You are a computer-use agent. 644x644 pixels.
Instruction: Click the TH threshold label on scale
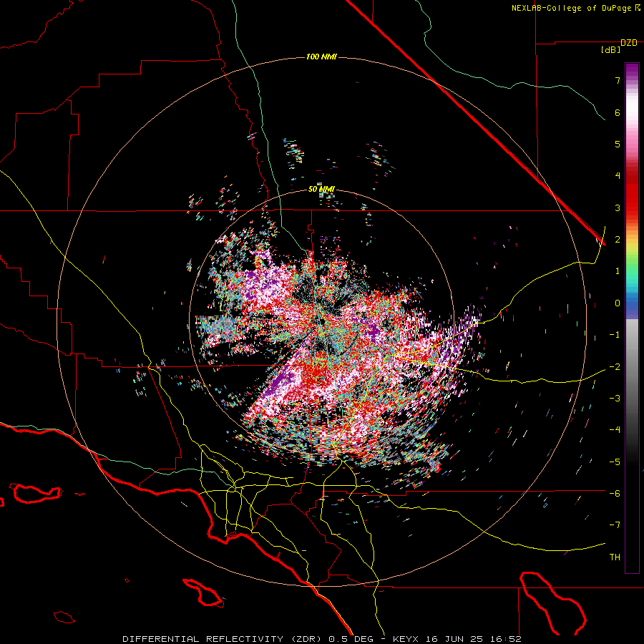tap(615, 557)
